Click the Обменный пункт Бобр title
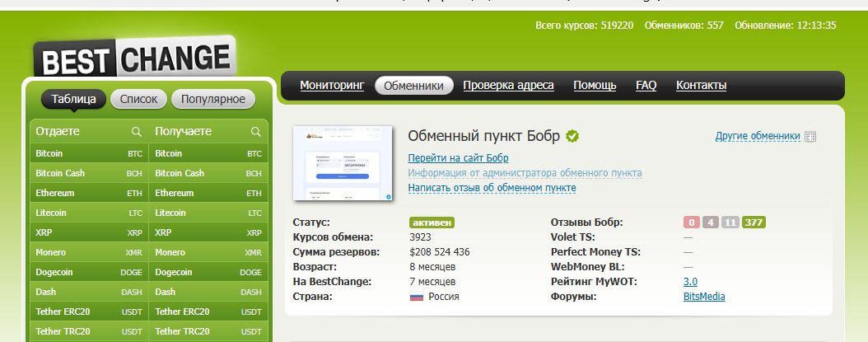This screenshot has width=868, height=342. pyautogui.click(x=483, y=136)
